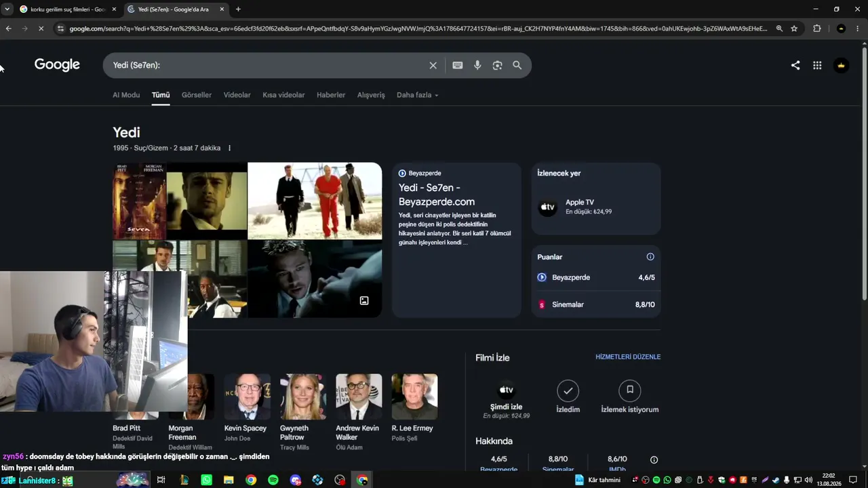This screenshot has height=488, width=868.
Task: Open the Yedi - Se7en - Beyazperde.com link
Action: coord(437,195)
